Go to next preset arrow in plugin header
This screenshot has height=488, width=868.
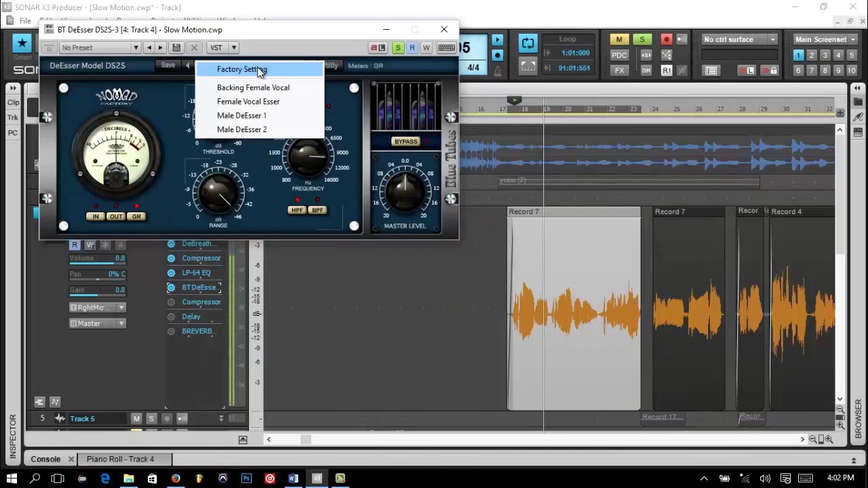[x=161, y=47]
